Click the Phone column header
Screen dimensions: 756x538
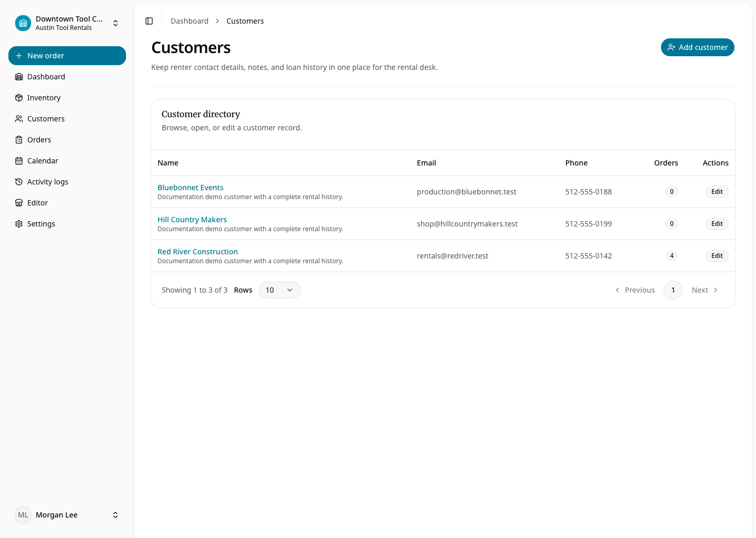(576, 163)
